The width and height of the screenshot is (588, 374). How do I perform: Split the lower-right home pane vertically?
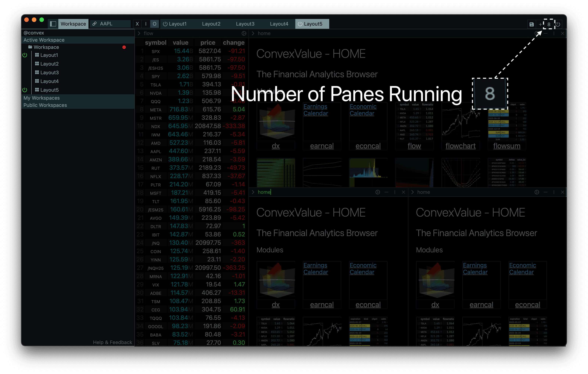tap(554, 192)
